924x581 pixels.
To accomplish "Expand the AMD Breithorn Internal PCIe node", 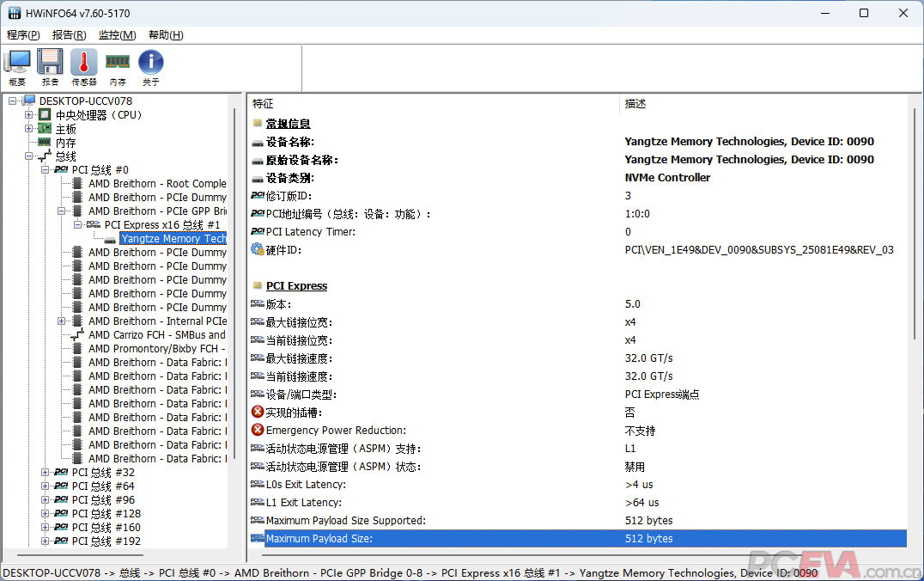I will tap(61, 321).
